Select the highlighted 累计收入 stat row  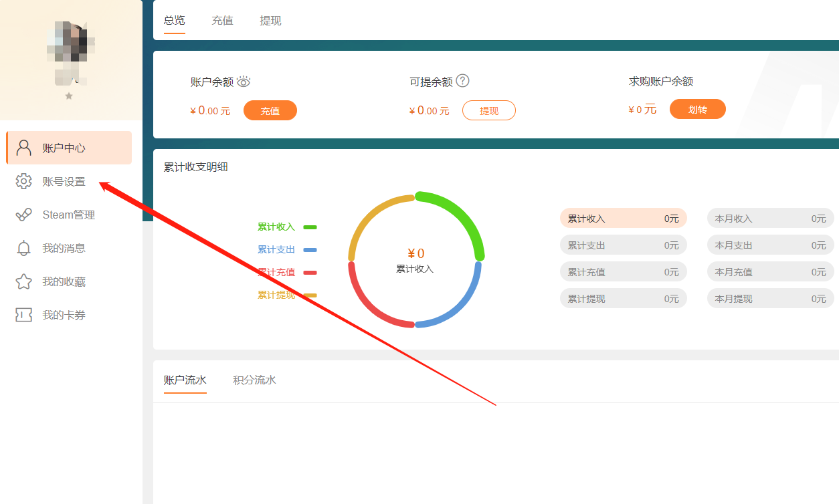click(x=623, y=218)
